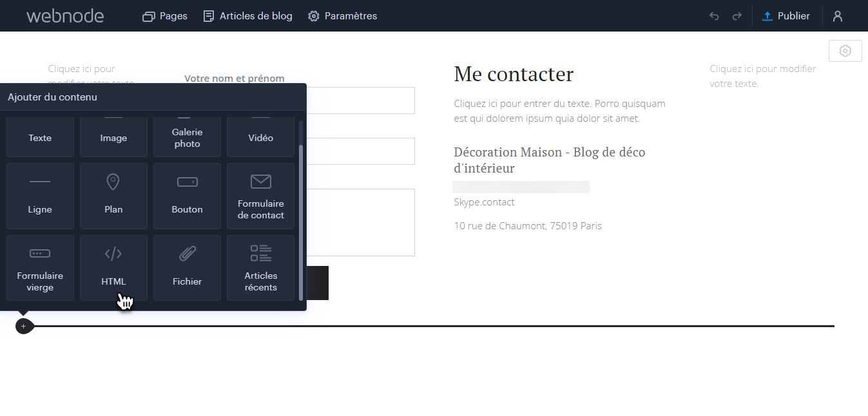Add an Image element
Screen dimensions: 868x416
[x=113, y=137]
